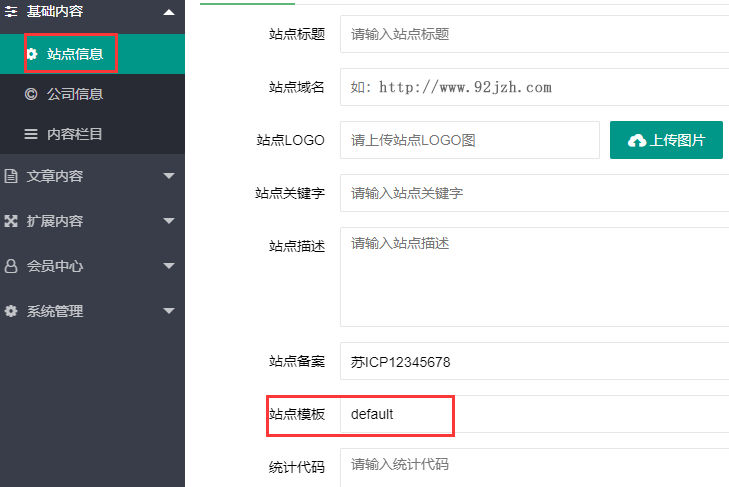729x487 pixels.
Task: Expand the 文章内容 dropdown arrow
Action: pyautogui.click(x=168, y=177)
